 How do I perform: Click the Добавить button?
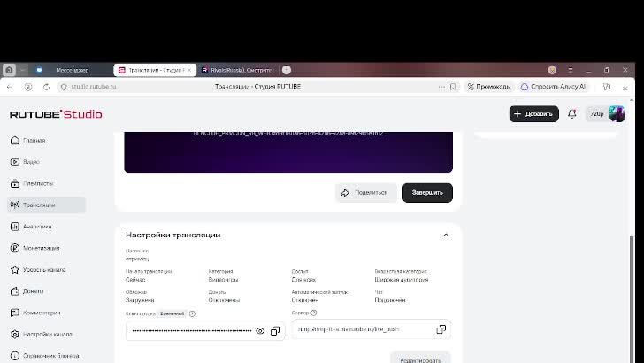pyautogui.click(x=534, y=114)
